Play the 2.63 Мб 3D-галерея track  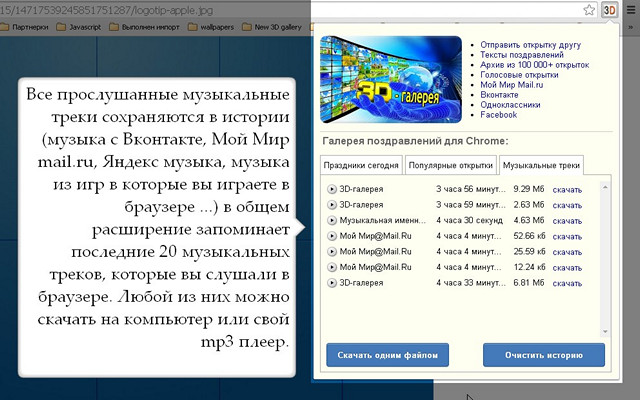click(332, 205)
